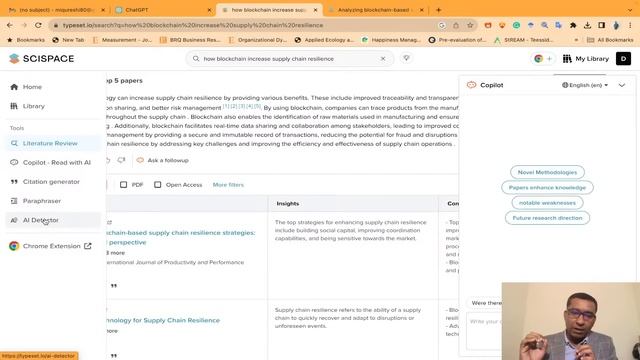Viewport: 640px width, 360px height.
Task: Toggle the browser side panel icon
Action: (602, 25)
